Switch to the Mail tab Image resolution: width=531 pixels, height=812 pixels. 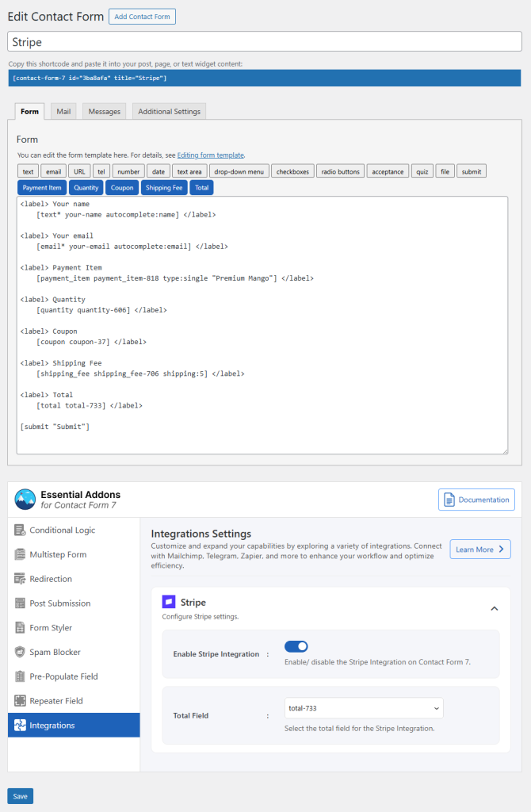63,111
